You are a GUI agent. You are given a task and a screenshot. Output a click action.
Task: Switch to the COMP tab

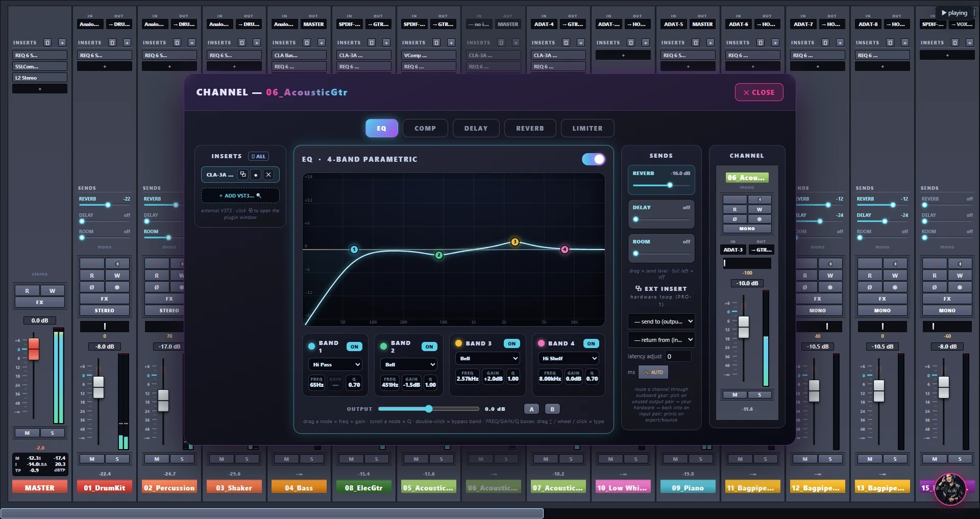425,128
